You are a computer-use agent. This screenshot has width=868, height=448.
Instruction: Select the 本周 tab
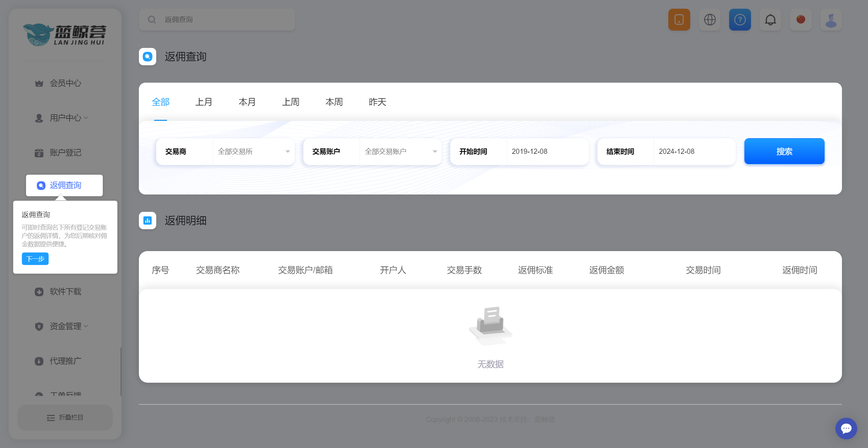coord(334,102)
